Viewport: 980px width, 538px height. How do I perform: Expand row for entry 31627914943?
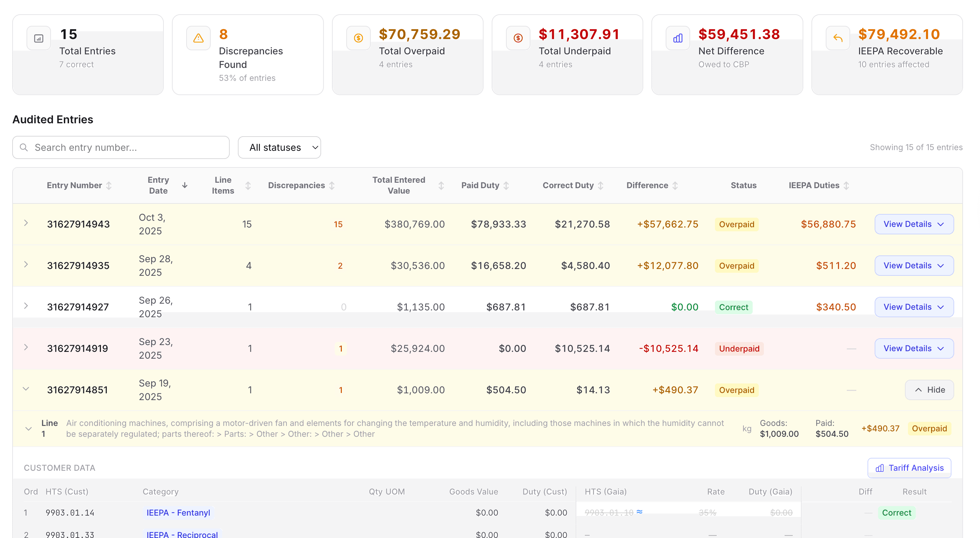coord(26,223)
